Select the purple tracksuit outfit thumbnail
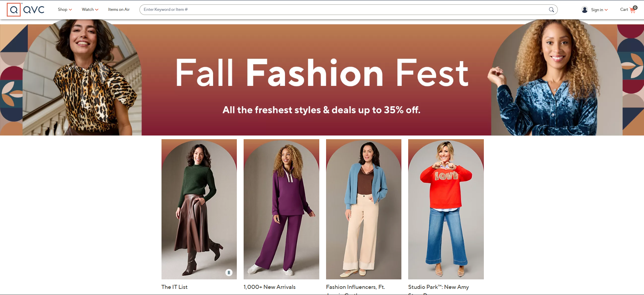The height and width of the screenshot is (295, 644). point(281,209)
